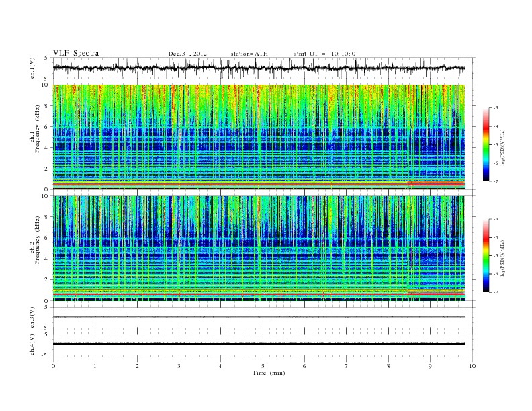
Task: Click the lower log(PSD) color scale bar
Action: [486, 256]
